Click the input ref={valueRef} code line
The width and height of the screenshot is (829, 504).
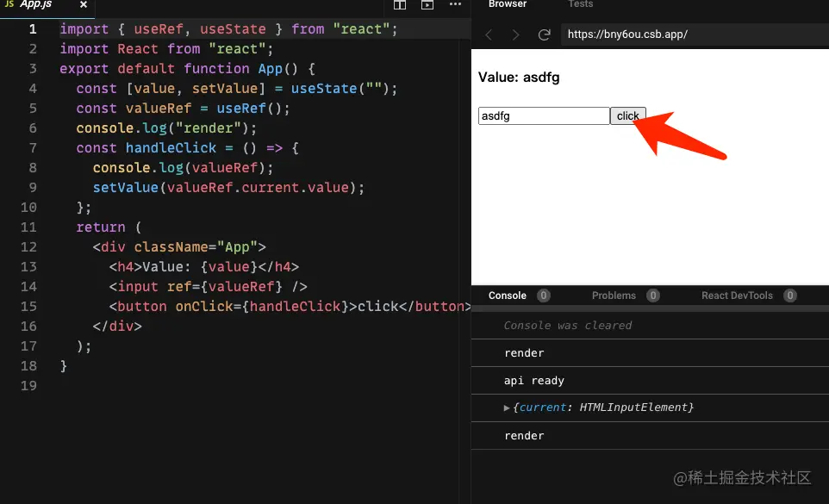coord(208,286)
